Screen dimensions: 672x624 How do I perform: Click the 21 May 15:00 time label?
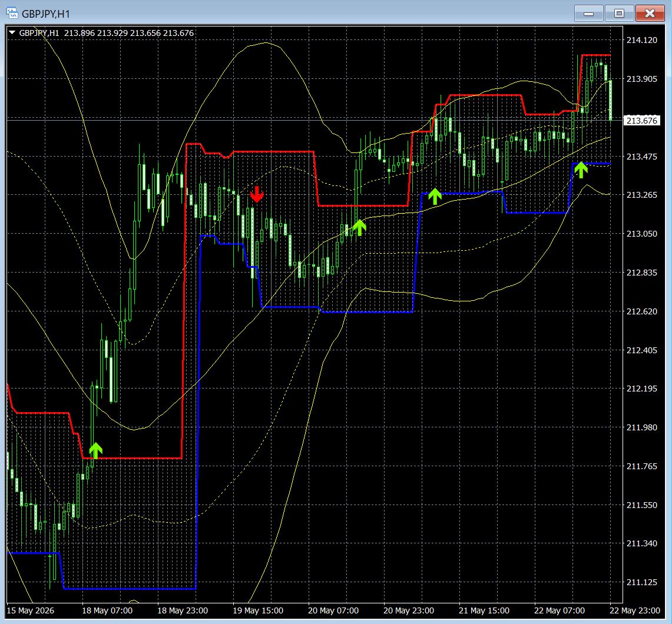coord(484,610)
